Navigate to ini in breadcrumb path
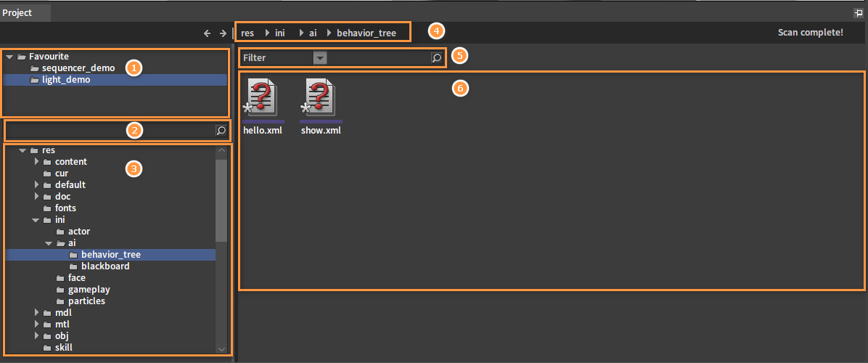Image resolution: width=868 pixels, height=363 pixels. tap(279, 33)
